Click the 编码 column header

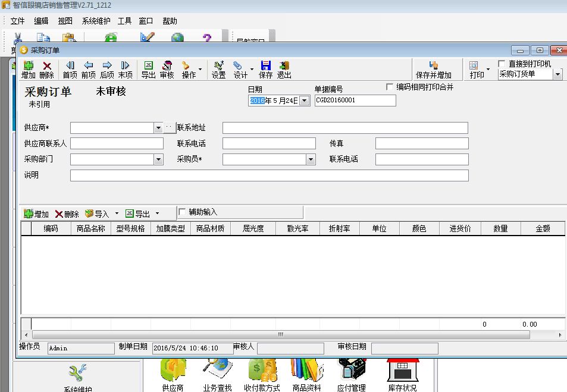pos(51,228)
